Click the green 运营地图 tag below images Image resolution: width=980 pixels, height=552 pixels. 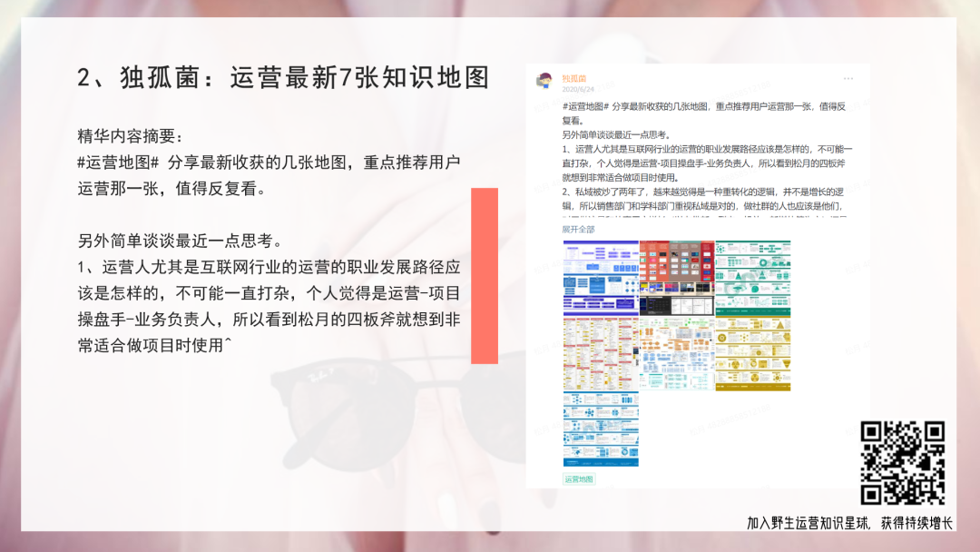point(579,479)
